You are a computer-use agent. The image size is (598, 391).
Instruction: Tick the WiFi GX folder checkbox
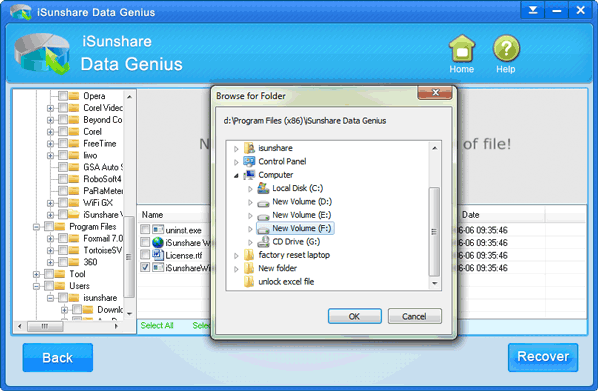tap(63, 203)
